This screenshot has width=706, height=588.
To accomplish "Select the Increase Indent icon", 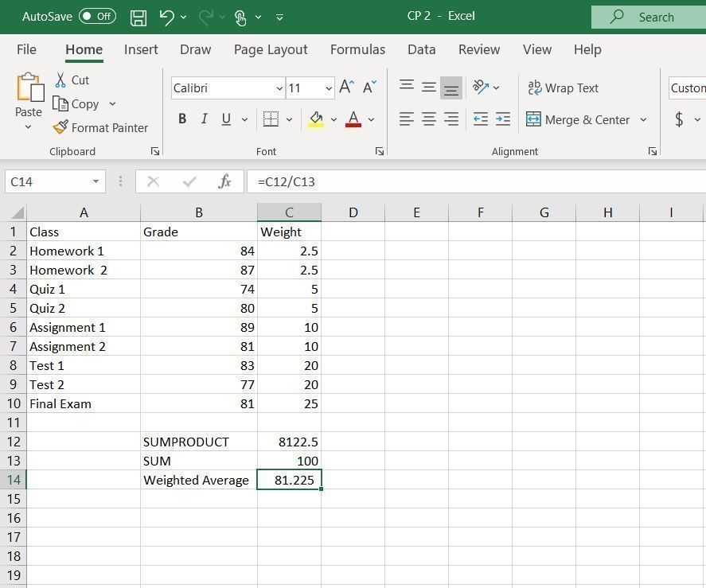I will 502,119.
